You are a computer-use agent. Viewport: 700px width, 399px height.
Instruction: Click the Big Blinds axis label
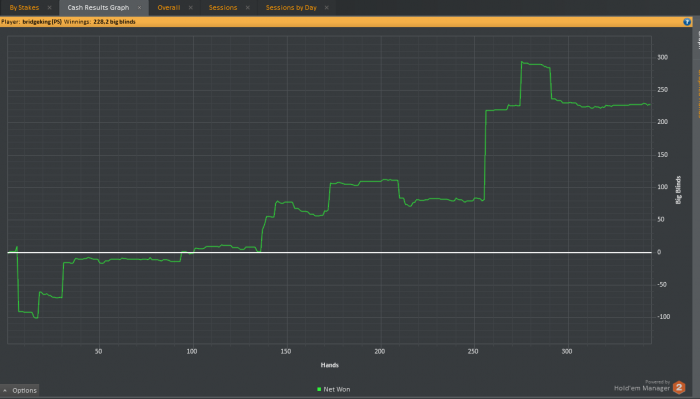[x=678, y=190]
